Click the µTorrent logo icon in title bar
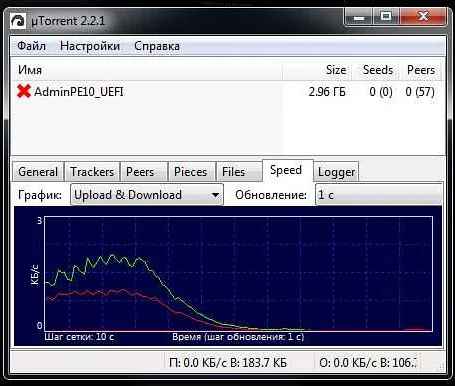The height and width of the screenshot is (386, 455). 18,21
